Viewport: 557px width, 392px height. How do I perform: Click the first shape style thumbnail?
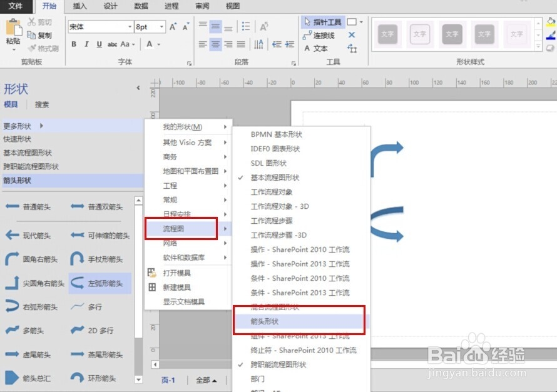tap(387, 34)
